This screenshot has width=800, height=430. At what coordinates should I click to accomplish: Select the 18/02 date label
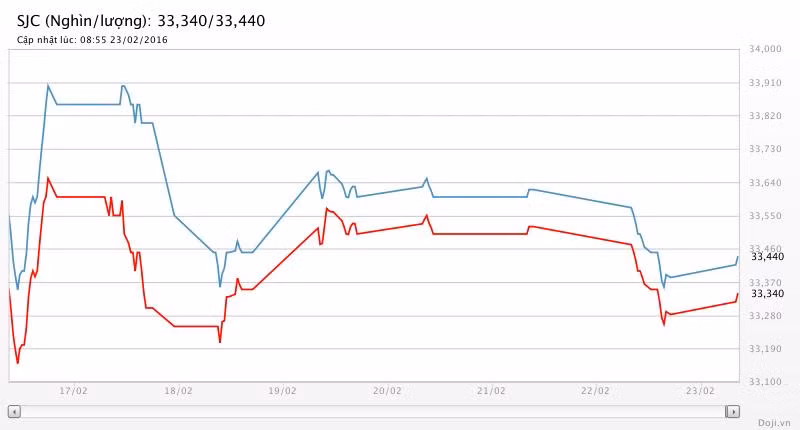[x=178, y=391]
